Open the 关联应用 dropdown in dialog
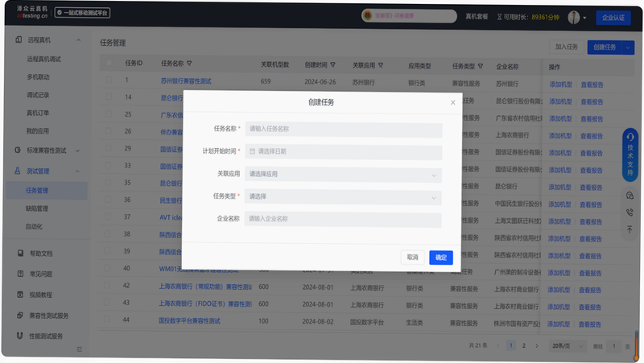Screen dimensions: 644x363 344,174
